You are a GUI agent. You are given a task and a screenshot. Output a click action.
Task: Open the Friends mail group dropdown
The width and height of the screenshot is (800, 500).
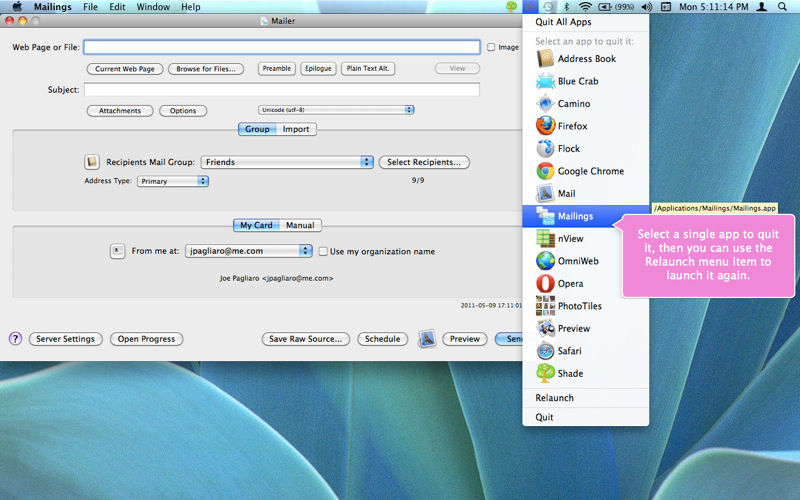coord(287,162)
